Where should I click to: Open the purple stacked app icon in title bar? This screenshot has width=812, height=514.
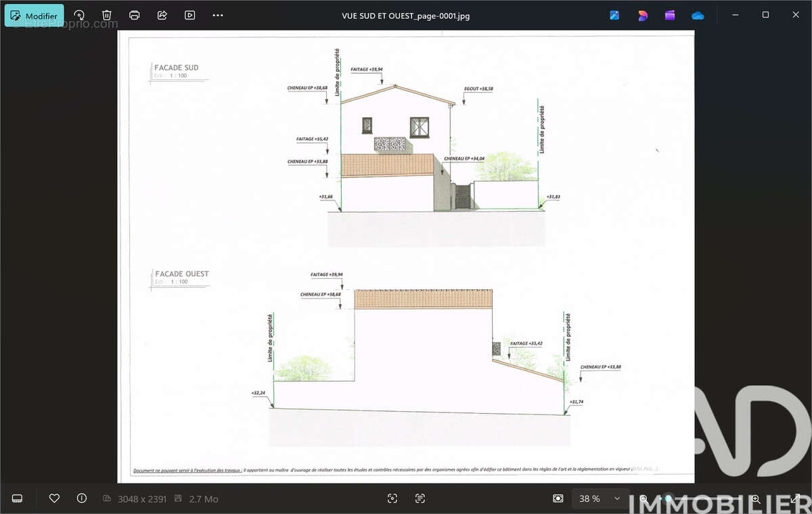pos(670,15)
